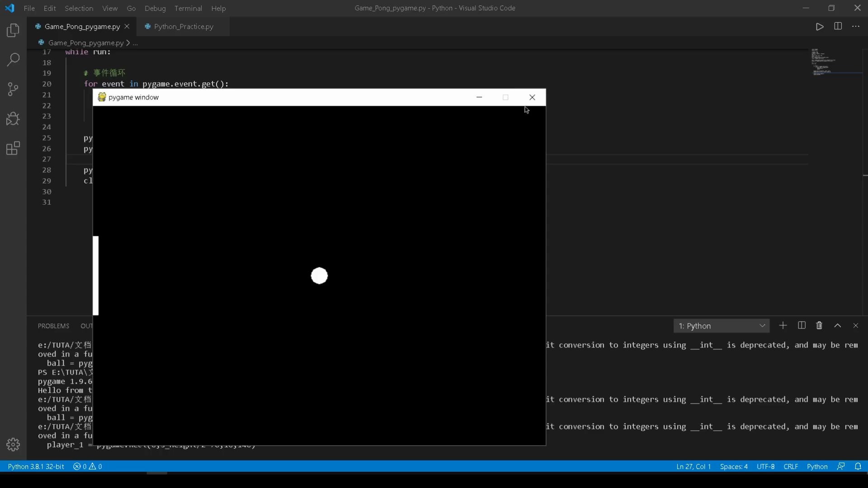Open the Explorer view in activity bar

13,30
